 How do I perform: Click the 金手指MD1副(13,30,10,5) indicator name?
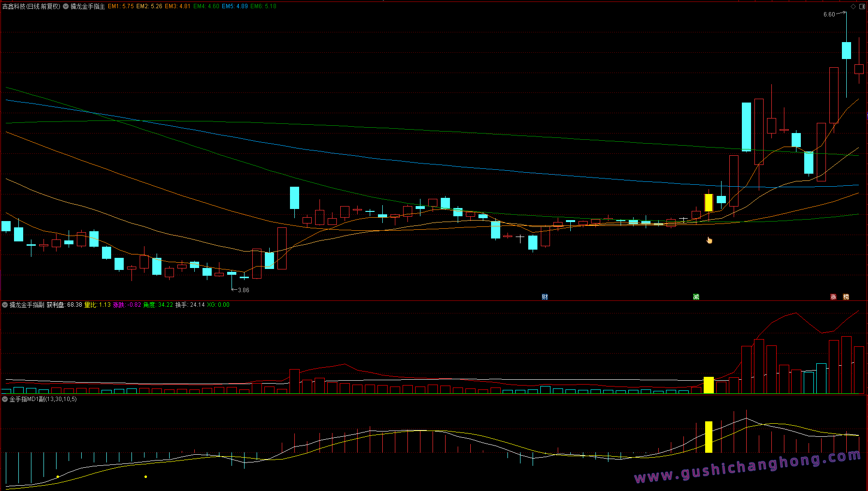tap(43, 399)
